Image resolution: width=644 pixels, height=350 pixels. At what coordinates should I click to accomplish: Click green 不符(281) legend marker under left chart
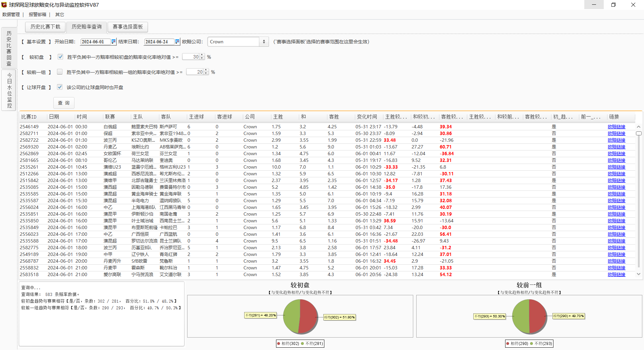303,344
